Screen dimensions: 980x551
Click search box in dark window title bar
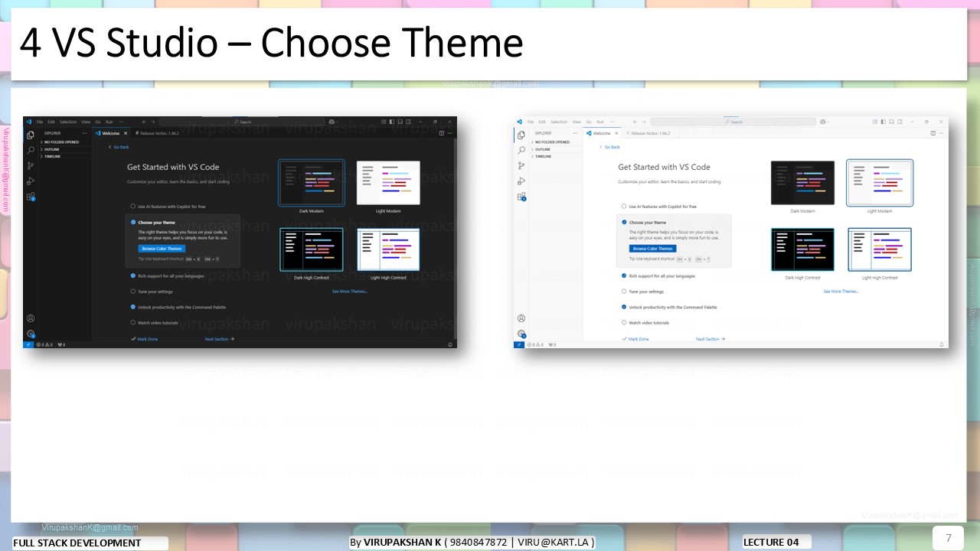(242, 122)
